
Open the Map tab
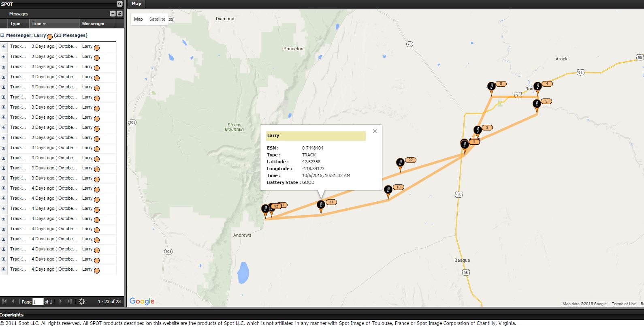click(x=136, y=4)
